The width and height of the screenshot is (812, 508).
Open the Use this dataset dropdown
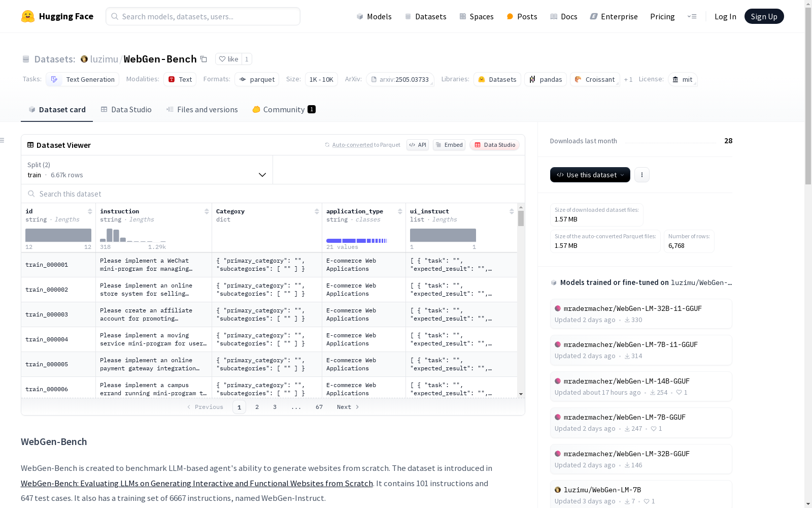click(590, 175)
